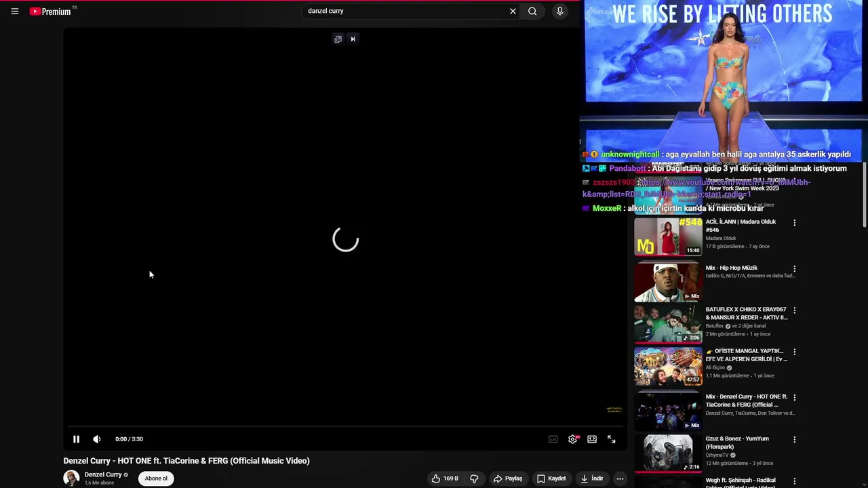Switch to theater mode
Viewport: 868px width, 488px height.
pyautogui.click(x=592, y=439)
